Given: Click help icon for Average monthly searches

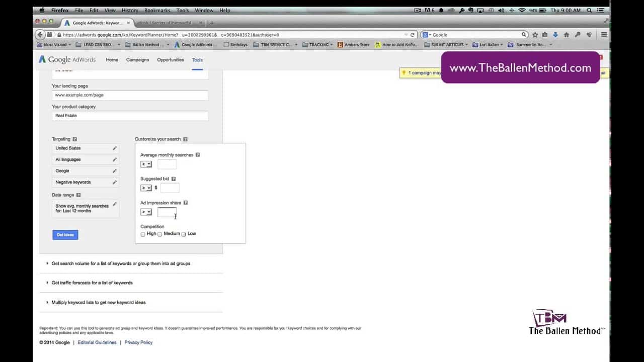Looking at the screenshot, I should click(x=197, y=155).
